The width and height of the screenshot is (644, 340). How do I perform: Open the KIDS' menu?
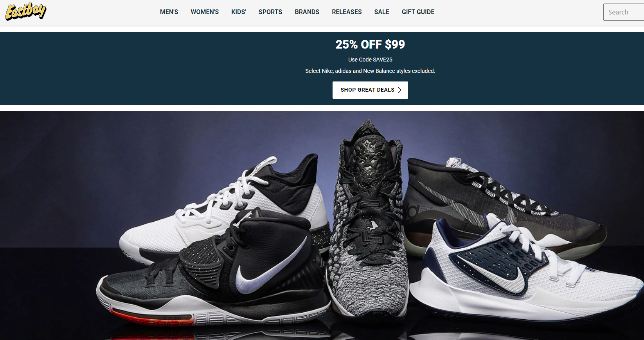[x=239, y=12]
